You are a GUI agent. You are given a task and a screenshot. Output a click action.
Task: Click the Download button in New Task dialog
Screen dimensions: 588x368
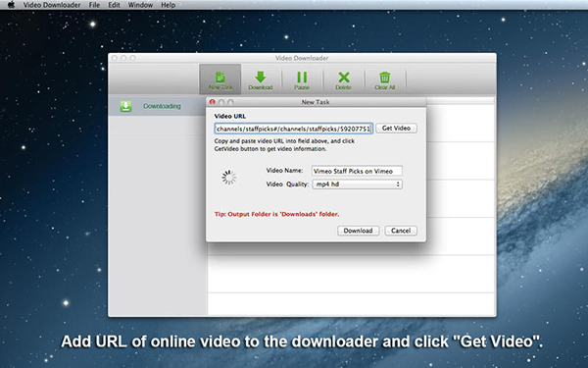tap(358, 231)
